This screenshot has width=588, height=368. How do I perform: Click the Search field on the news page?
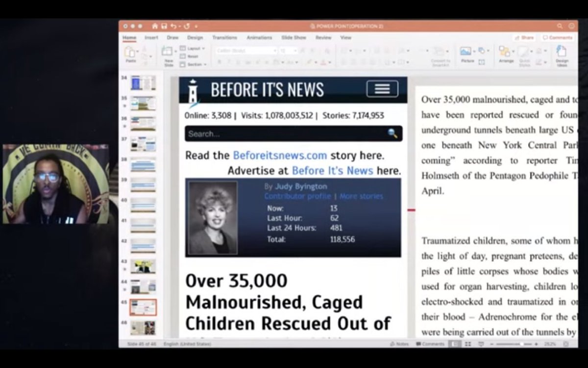[x=294, y=133]
